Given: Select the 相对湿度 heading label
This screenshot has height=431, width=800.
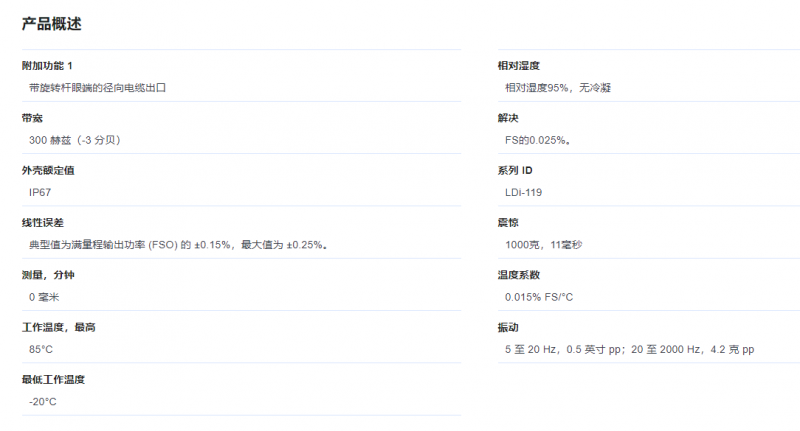Looking at the screenshot, I should point(518,66).
